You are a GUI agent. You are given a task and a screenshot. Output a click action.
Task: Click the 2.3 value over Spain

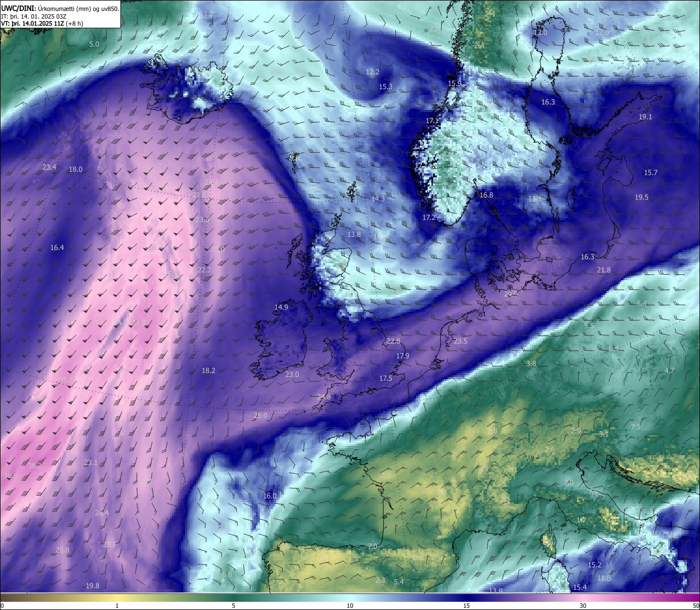click(380, 580)
